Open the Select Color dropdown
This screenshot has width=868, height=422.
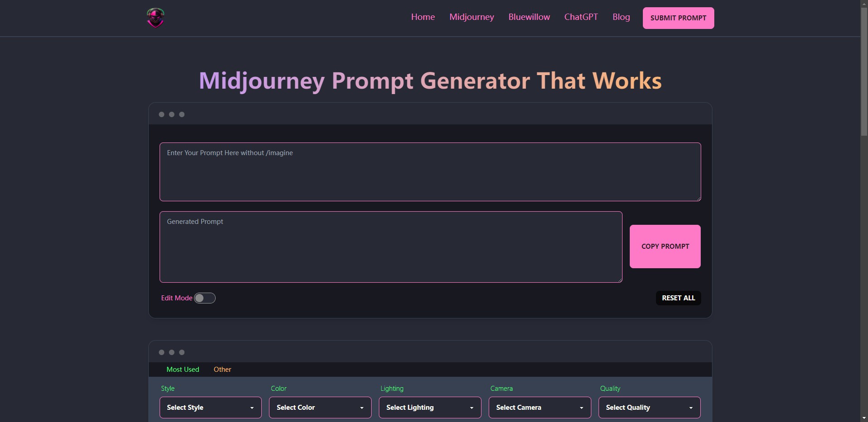pos(320,408)
